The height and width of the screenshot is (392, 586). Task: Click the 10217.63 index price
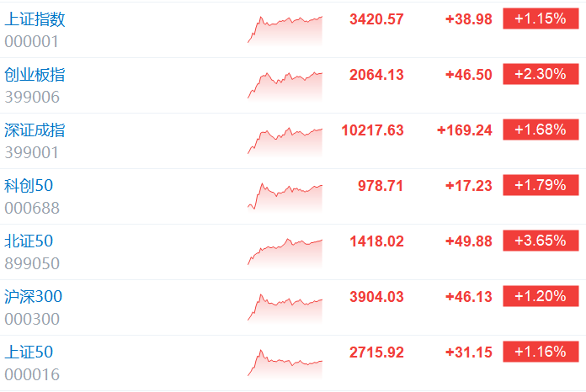tap(373, 130)
